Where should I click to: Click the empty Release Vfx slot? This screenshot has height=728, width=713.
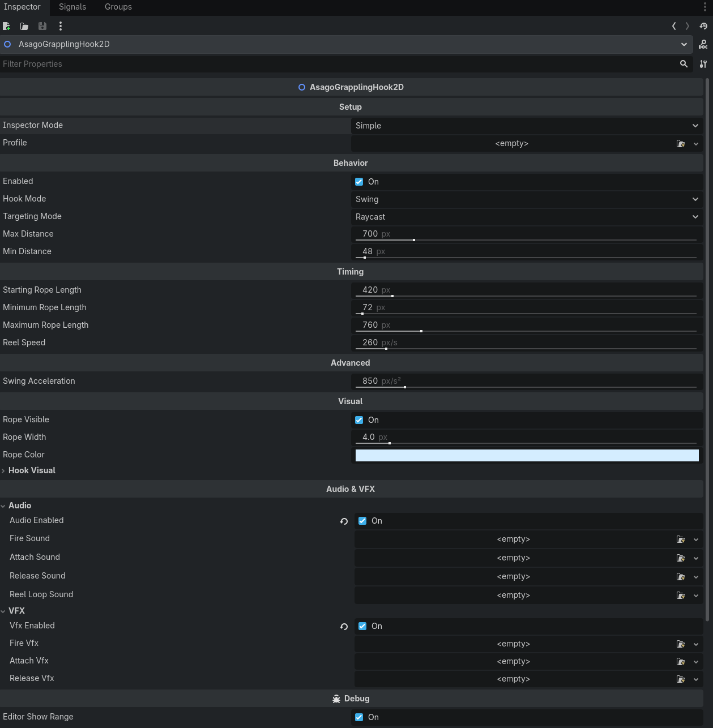click(x=514, y=679)
